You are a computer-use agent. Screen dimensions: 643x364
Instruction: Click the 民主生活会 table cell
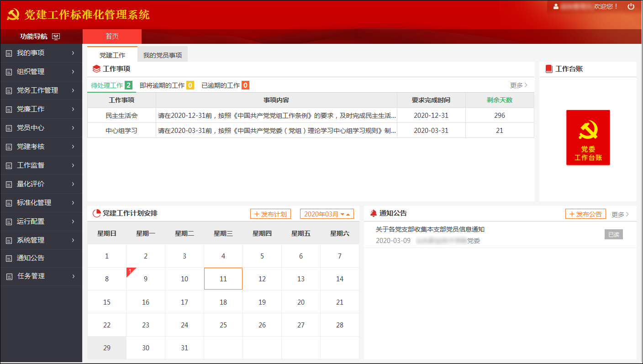tap(121, 116)
